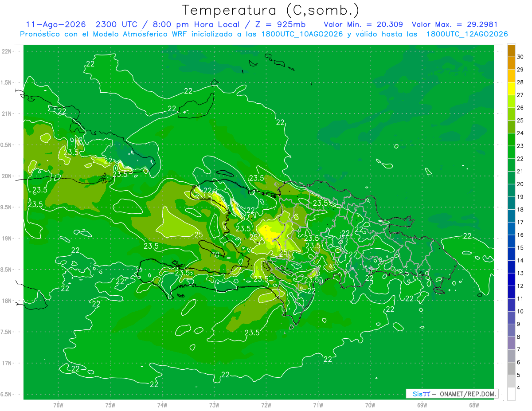Click the yellow color band between 27 and 28
The width and height of the screenshot is (532, 411).
[x=511, y=88]
